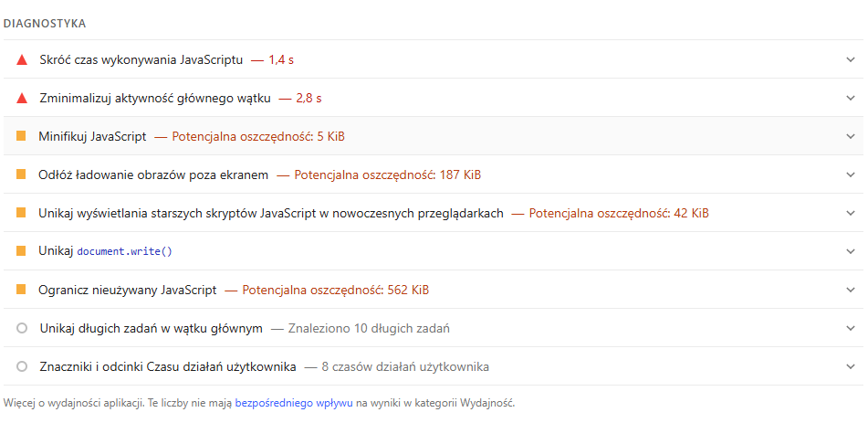This screenshot has width=868, height=423.
Task: Click orange square next to 'Minifikuj JavaScript'
Action: coord(21,137)
